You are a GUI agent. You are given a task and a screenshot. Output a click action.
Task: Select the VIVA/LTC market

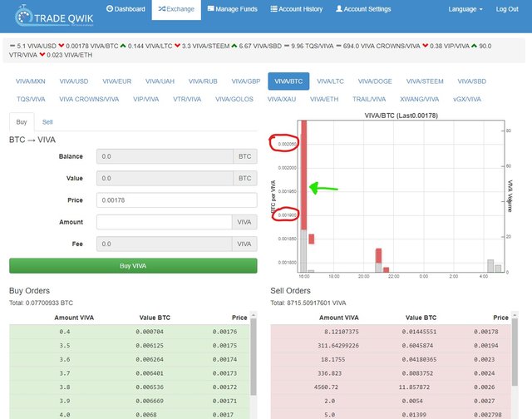pos(330,81)
